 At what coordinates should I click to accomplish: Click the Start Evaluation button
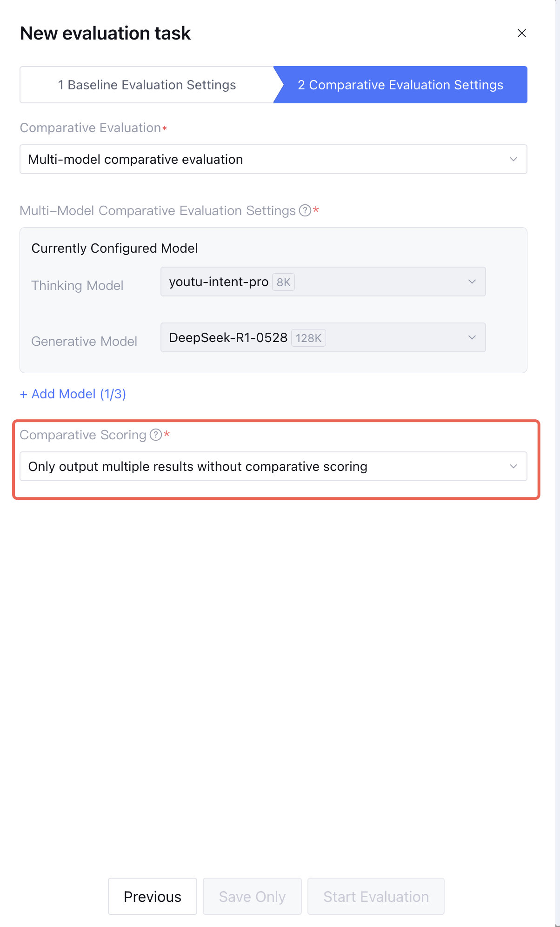point(376,896)
